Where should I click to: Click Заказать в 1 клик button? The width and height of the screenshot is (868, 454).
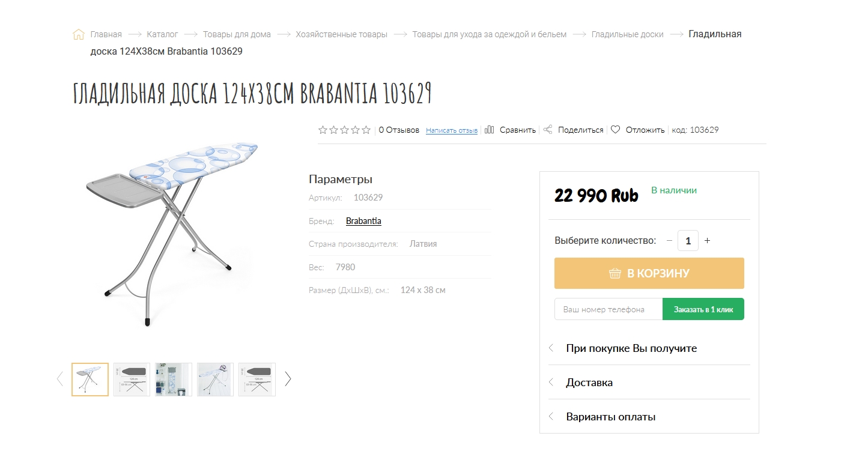703,309
